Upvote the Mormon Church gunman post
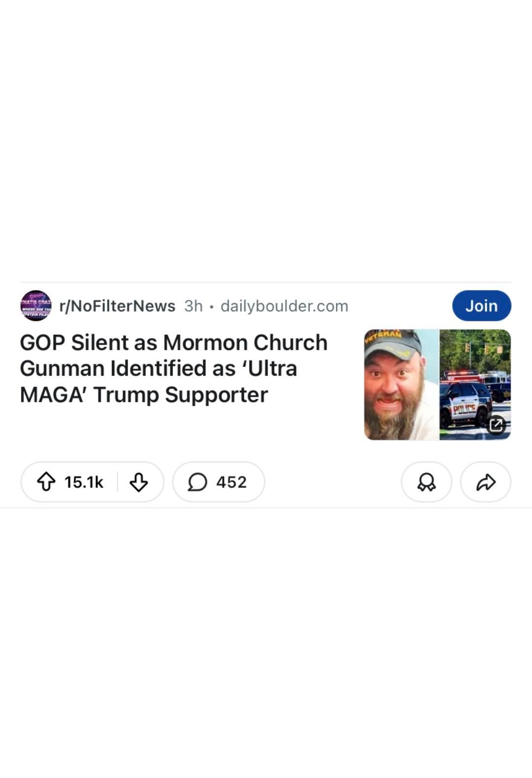Image resolution: width=532 pixels, height=778 pixels. pyautogui.click(x=46, y=482)
